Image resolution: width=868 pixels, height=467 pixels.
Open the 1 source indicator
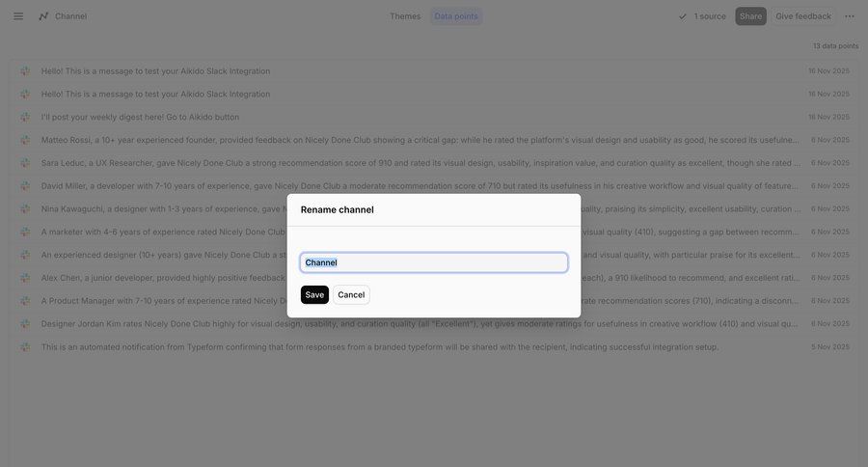click(702, 16)
